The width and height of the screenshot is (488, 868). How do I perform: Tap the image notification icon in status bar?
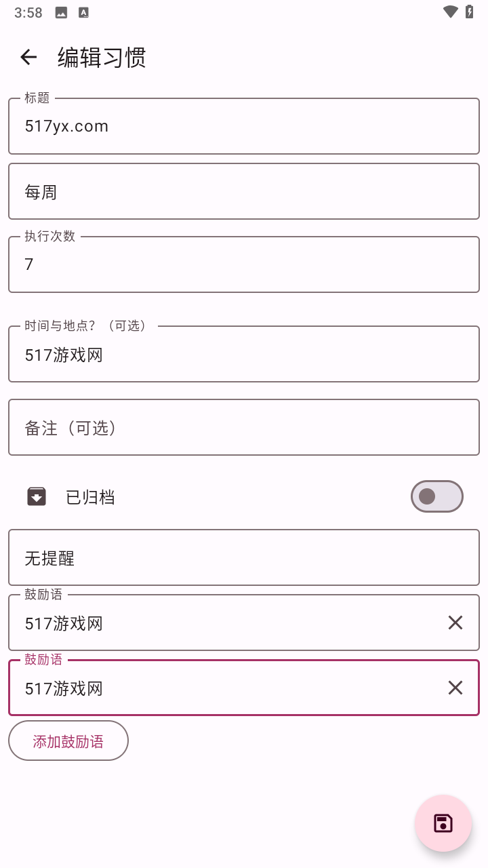(x=61, y=12)
